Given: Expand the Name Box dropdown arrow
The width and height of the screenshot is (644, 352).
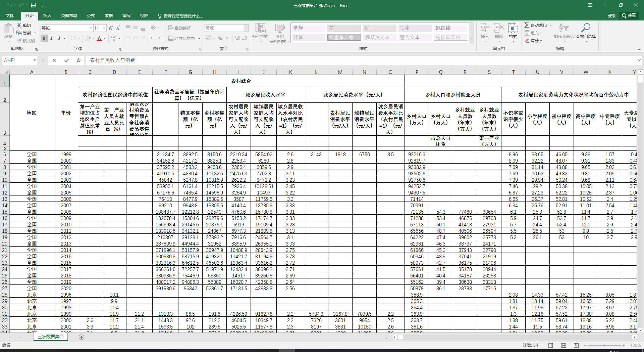Looking at the screenshot, I should pyautogui.click(x=34, y=60).
